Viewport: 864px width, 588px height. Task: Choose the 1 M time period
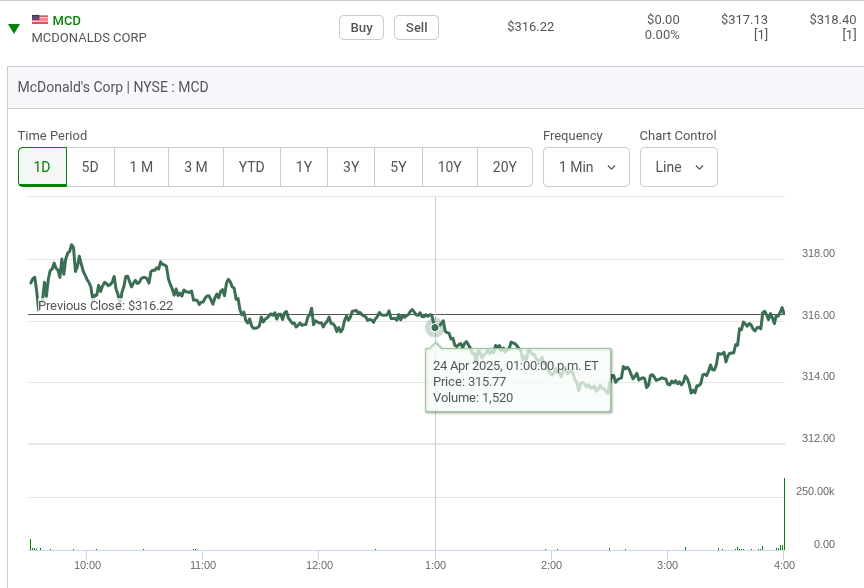pyautogui.click(x=141, y=167)
